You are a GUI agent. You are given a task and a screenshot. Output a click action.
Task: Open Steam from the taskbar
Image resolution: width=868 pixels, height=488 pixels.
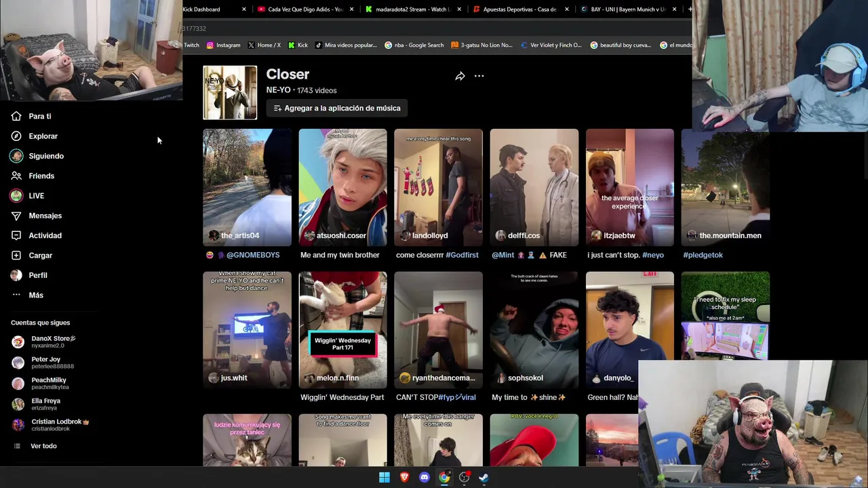coord(484,477)
